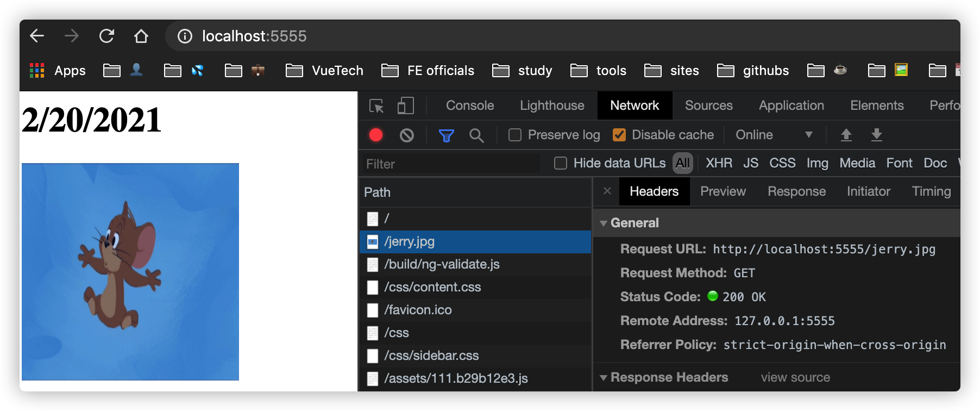980x411 pixels.
Task: Click the view source link
Action: pyautogui.click(x=795, y=377)
